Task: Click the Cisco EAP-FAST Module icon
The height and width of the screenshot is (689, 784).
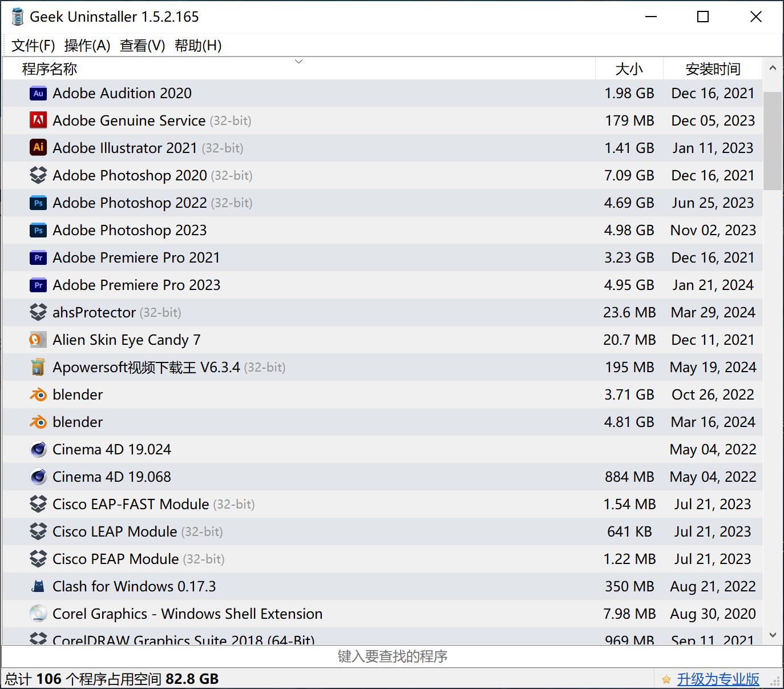Action: point(38,504)
